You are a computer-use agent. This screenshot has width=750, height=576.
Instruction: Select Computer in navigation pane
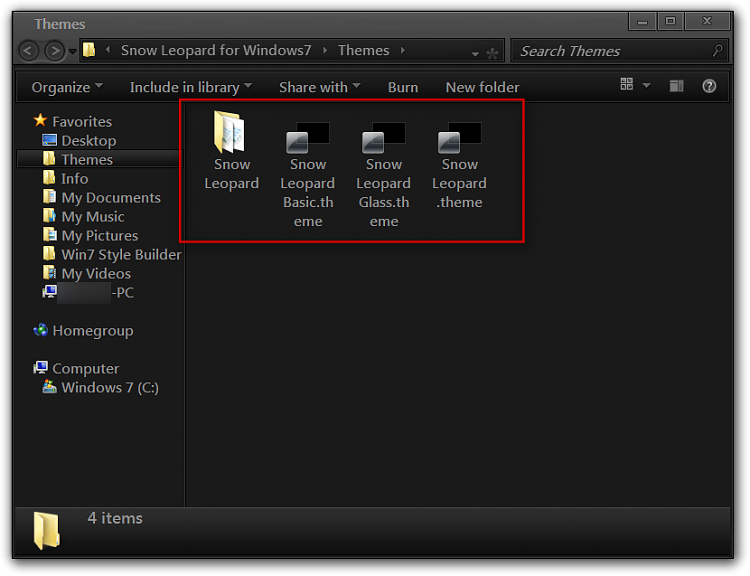pos(76,368)
